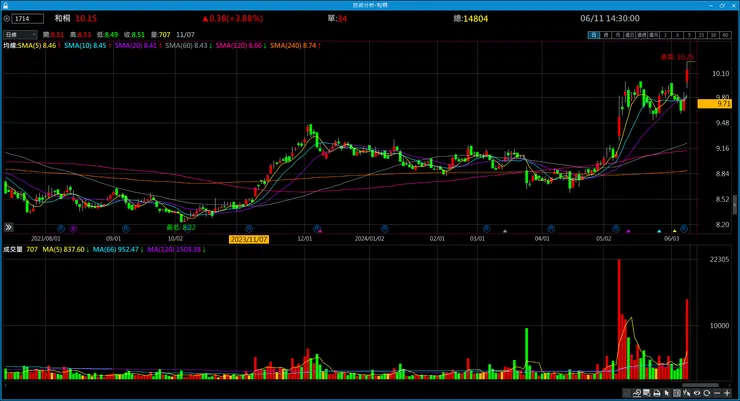Click the MA(66) 952.47 volume indicator label
Viewport: 740px width, 401px height.
[116, 250]
